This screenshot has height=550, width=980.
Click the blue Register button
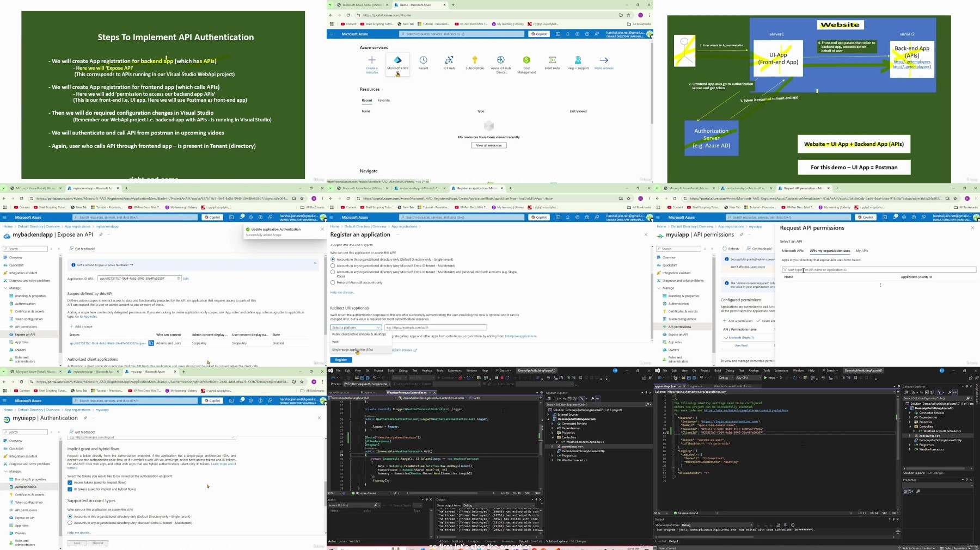(x=341, y=360)
